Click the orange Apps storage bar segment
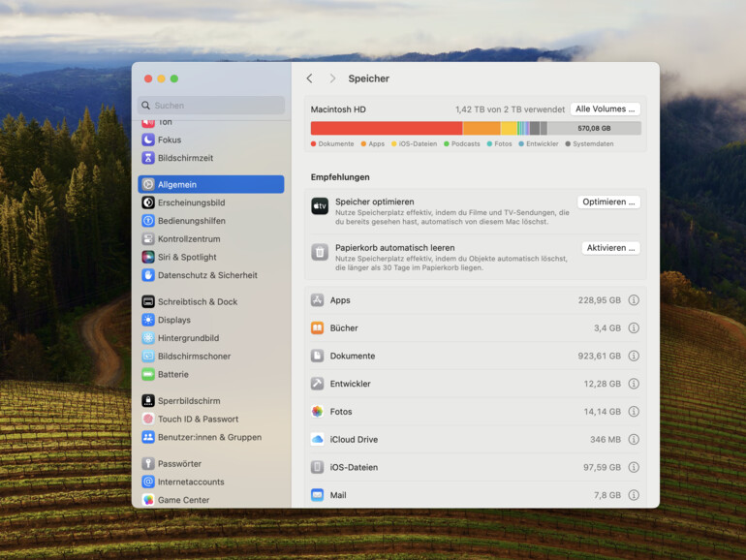This screenshot has width=746, height=560. [482, 128]
